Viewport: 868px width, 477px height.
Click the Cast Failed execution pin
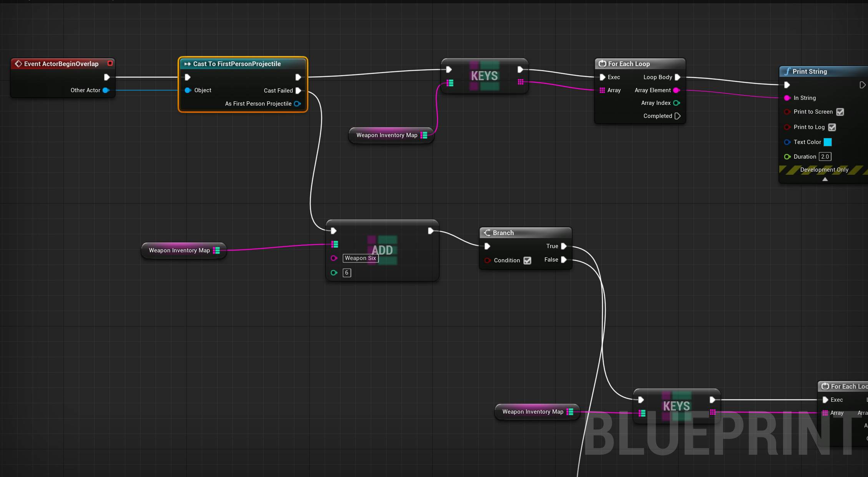[298, 91]
